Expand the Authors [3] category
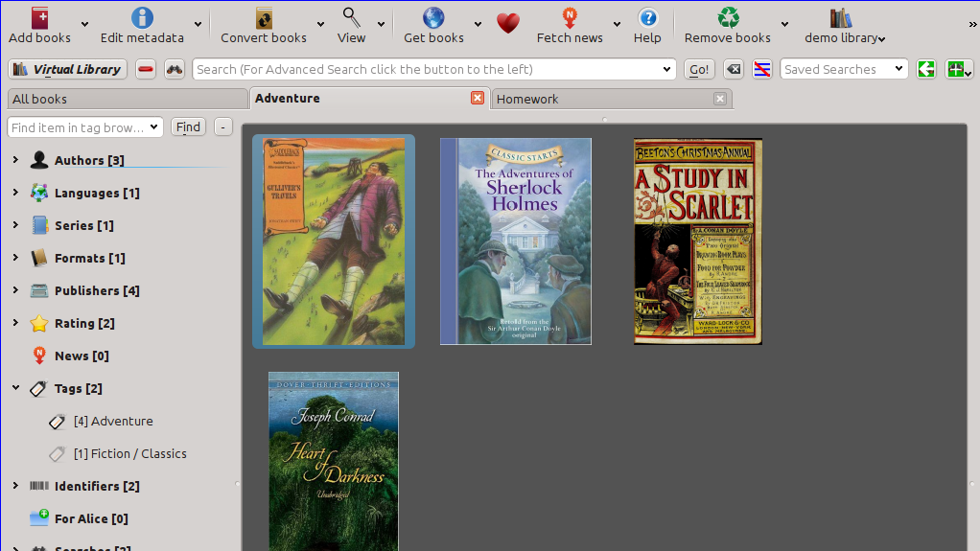 coord(15,160)
